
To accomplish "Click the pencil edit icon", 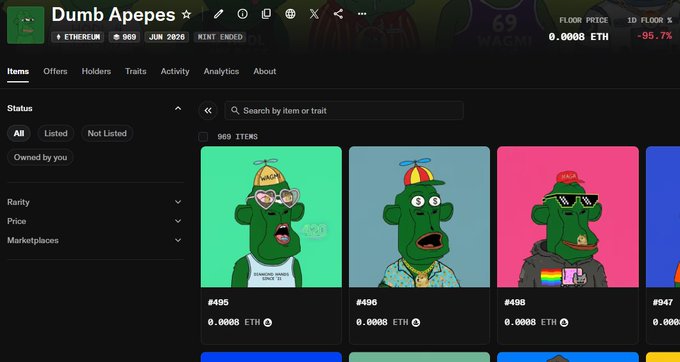I will pyautogui.click(x=218, y=14).
